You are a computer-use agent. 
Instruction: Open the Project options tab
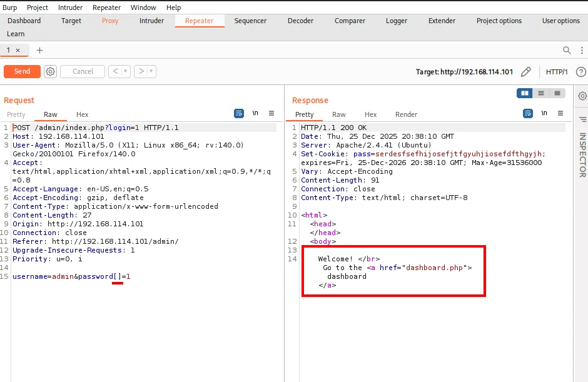499,21
